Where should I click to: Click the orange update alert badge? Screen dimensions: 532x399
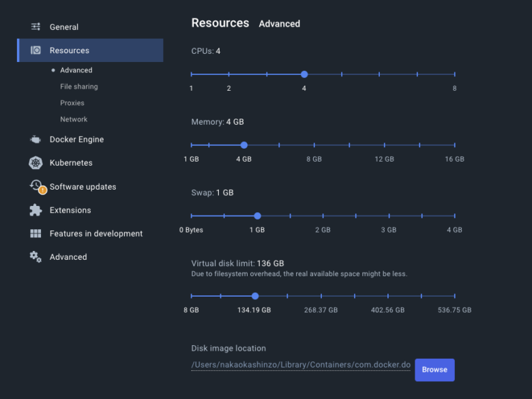pos(42,190)
